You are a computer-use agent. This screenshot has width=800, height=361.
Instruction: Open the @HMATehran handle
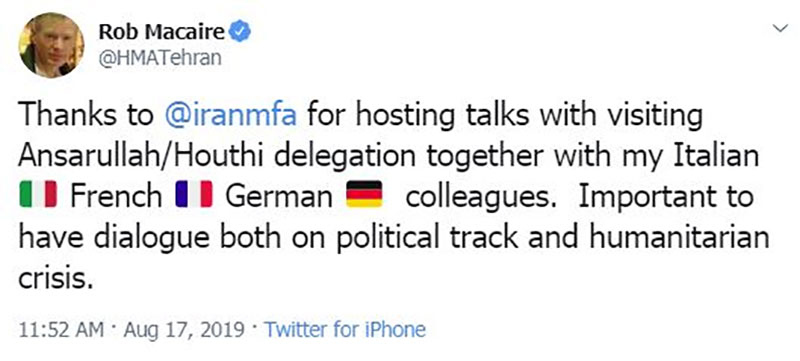pos(160,57)
